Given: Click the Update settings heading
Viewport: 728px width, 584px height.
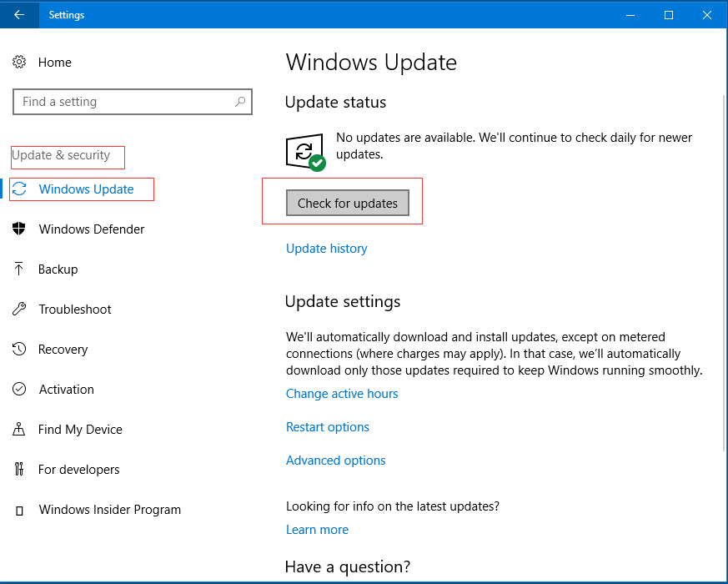Looking at the screenshot, I should point(343,301).
